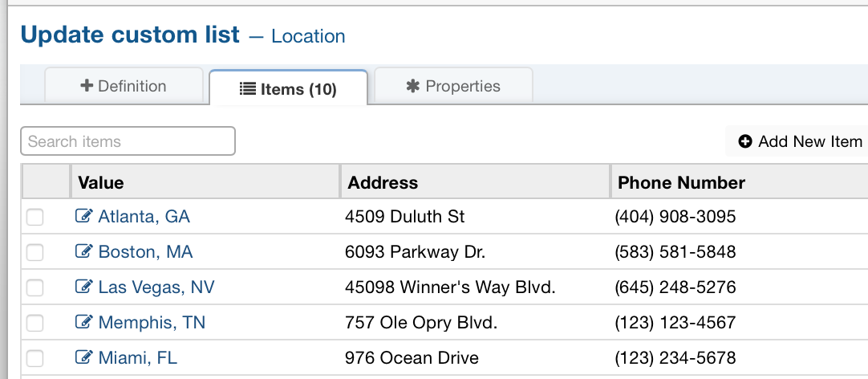868x379 pixels.
Task: Tick the Las Vegas, NV checkbox
Action: click(x=34, y=287)
